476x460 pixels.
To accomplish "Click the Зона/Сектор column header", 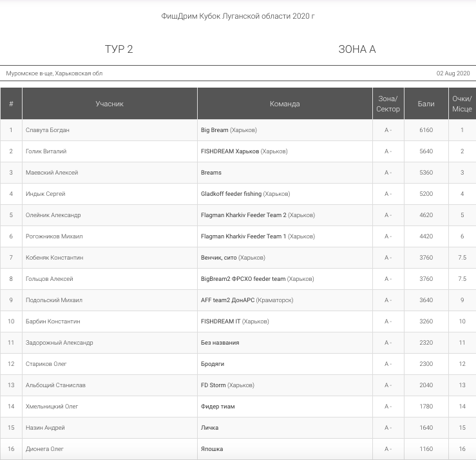I will (x=388, y=104).
